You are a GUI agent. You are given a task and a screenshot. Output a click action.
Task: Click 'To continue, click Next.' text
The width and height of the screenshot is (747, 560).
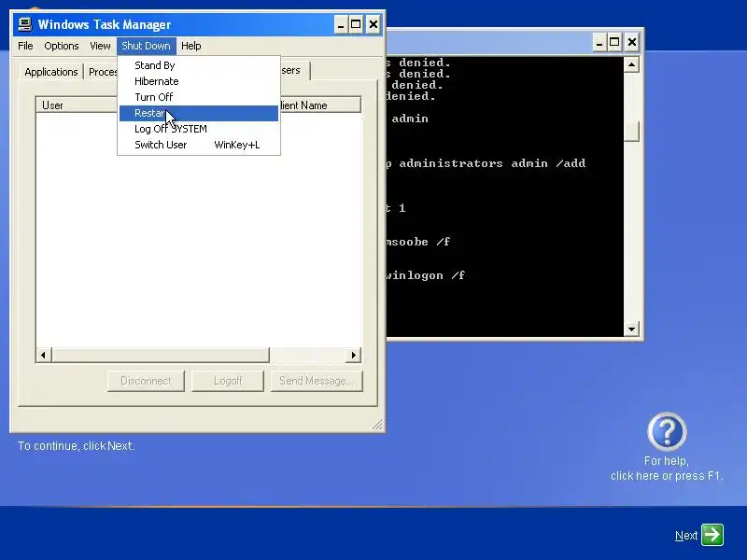(x=77, y=446)
